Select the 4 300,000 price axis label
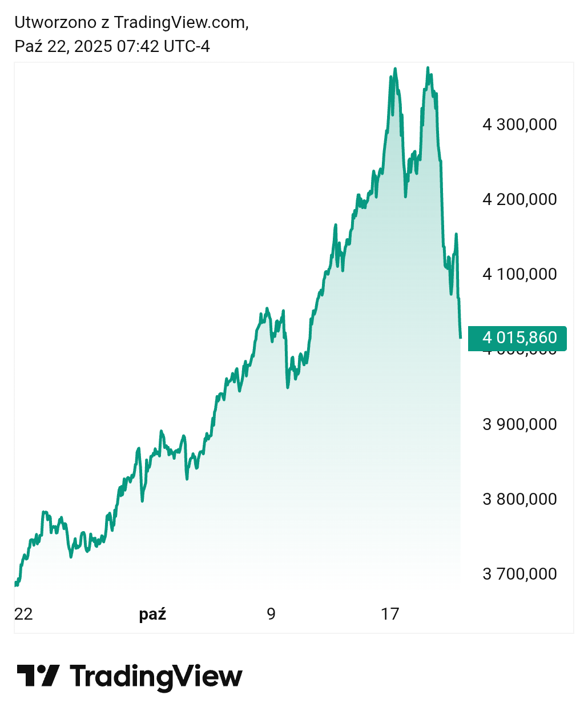 tap(519, 124)
